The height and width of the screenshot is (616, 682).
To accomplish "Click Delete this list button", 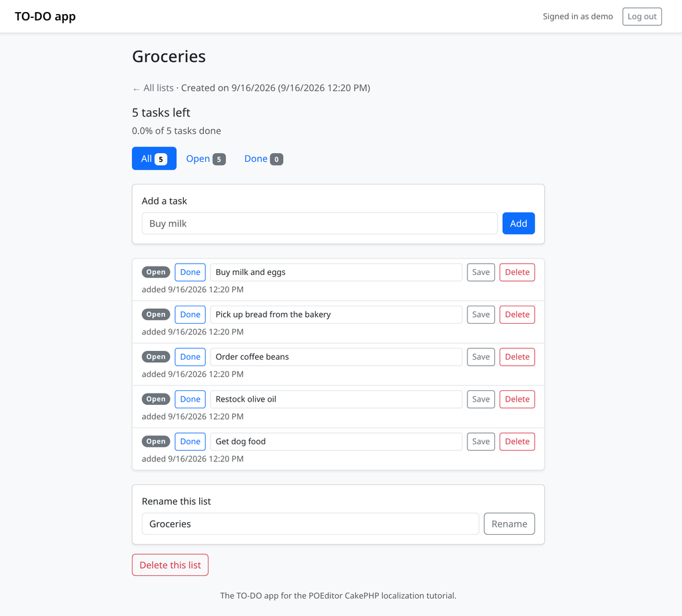I will tap(170, 565).
